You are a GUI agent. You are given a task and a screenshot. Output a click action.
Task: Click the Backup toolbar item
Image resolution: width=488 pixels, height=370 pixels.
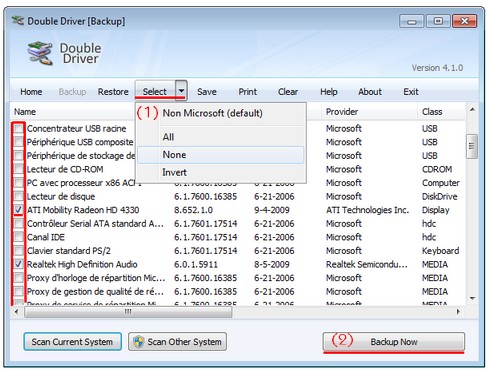point(72,92)
